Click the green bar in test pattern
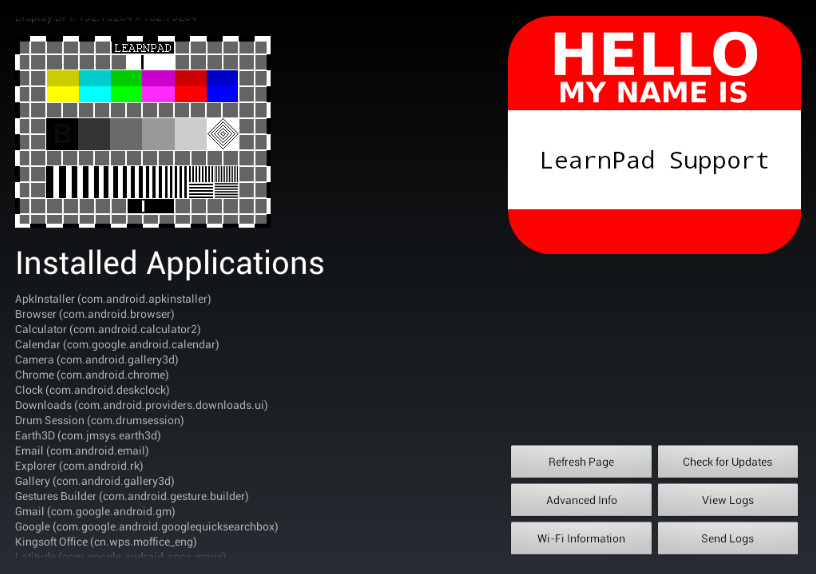Viewport: 816px width, 574px height. click(126, 86)
